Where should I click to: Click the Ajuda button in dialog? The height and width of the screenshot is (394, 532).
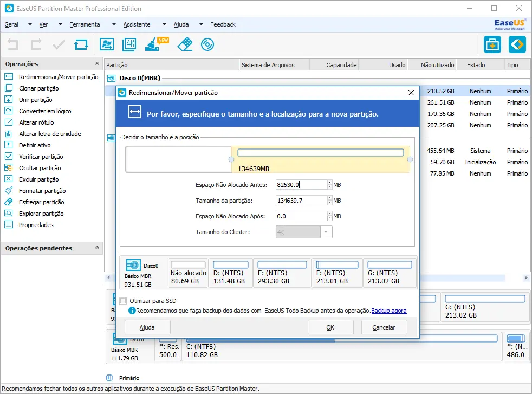[147, 327]
